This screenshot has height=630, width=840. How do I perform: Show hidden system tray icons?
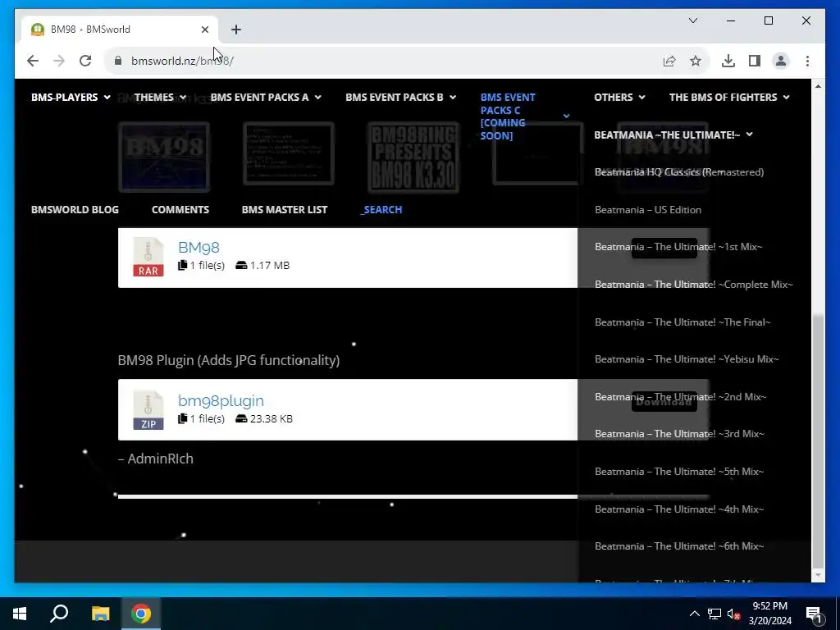[x=694, y=614]
